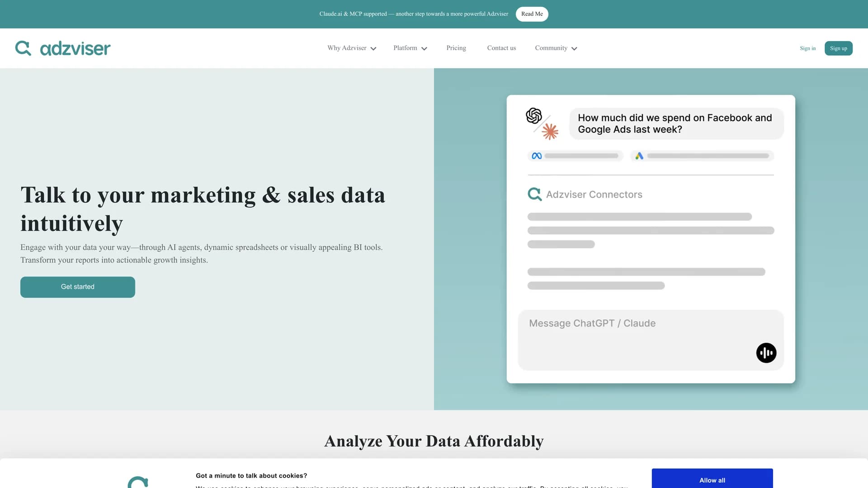Click the cookie banner Adzviser logo
The width and height of the screenshot is (868, 488).
138,482
